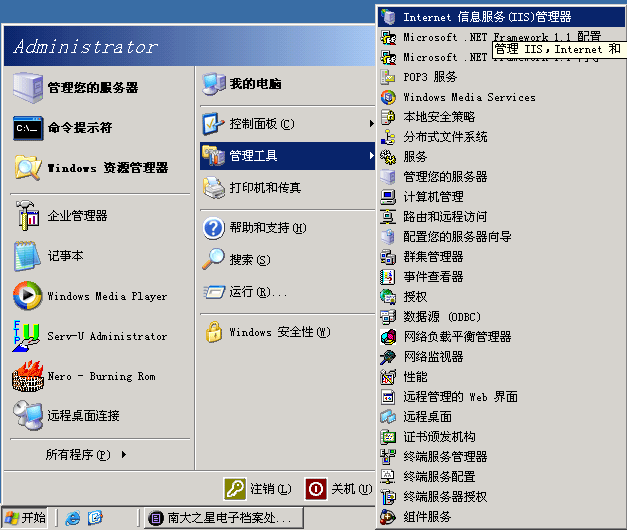Screen dimensions: 627x530
Task: Expand 所有程序 all programs list
Action: [86, 455]
